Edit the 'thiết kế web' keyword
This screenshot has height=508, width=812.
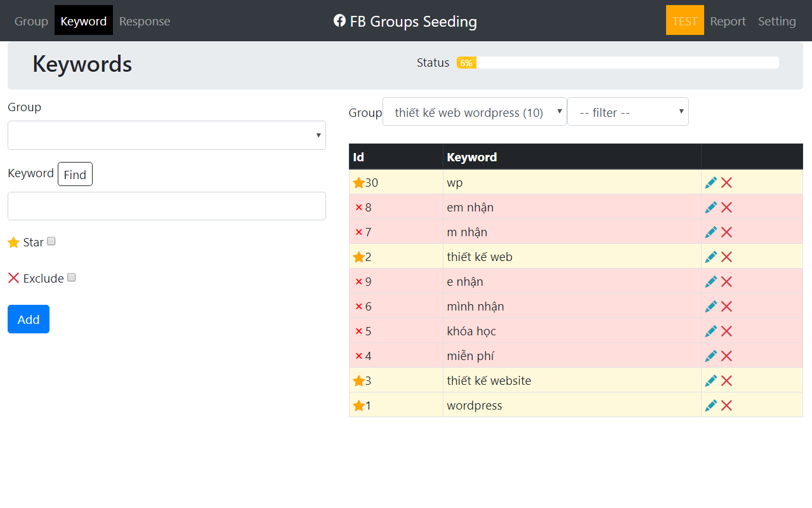point(711,257)
